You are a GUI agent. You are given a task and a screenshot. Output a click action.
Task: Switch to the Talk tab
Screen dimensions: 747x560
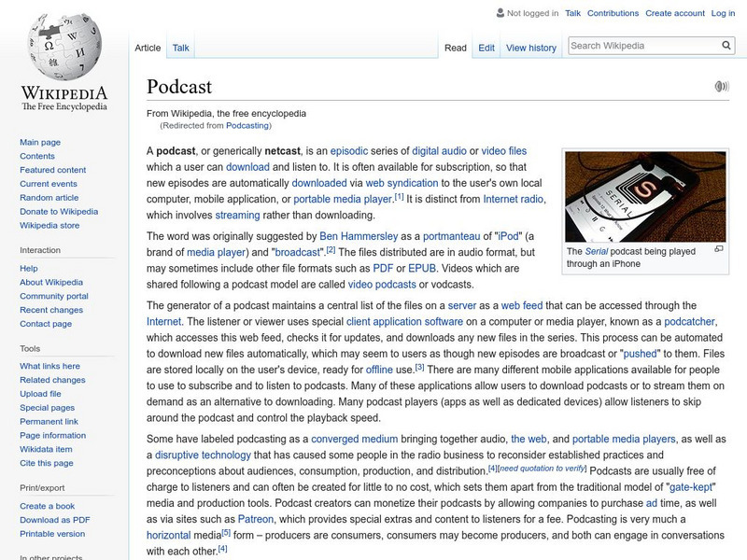point(180,48)
